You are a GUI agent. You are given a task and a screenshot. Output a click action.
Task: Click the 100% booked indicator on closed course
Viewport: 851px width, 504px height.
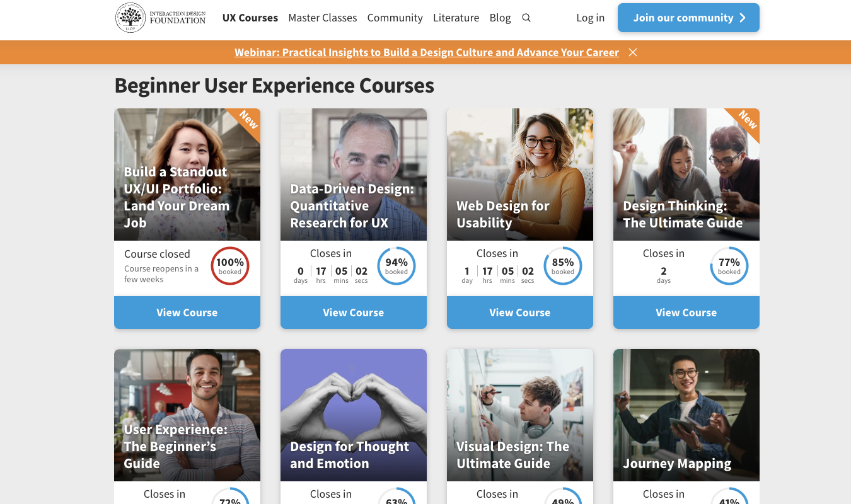pos(230,266)
